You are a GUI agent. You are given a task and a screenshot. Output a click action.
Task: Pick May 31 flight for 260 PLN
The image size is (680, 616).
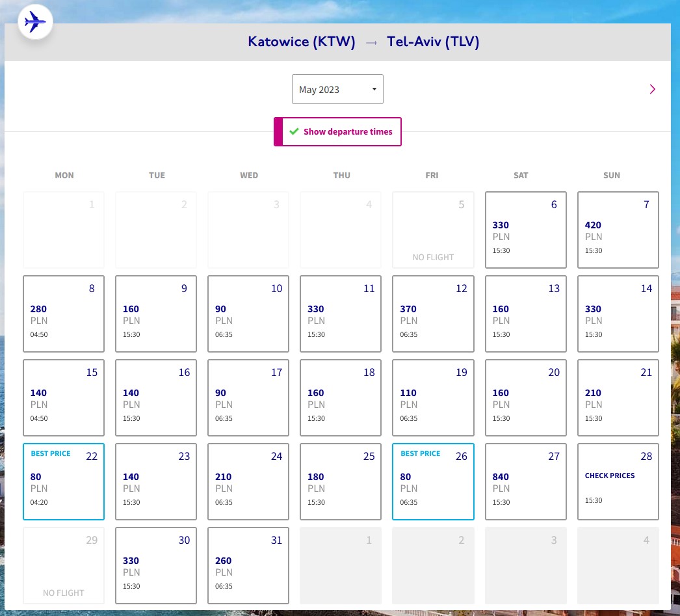pos(248,566)
